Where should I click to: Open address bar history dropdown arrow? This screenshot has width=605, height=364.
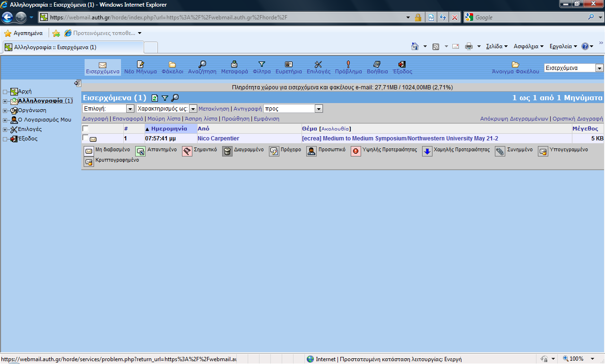click(x=408, y=17)
